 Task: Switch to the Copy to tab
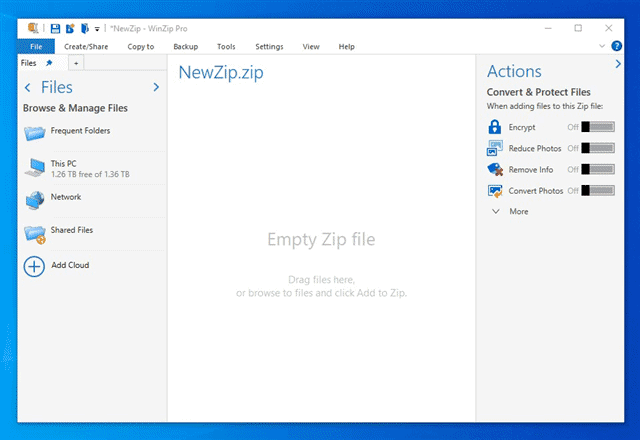[x=141, y=47]
